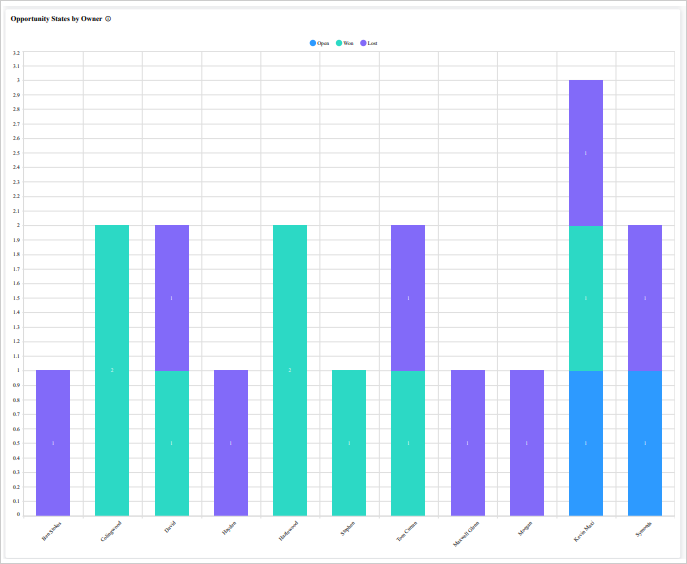Select Maxwell Glenn's purple Lost bar
Image resolution: width=687 pixels, height=564 pixels.
[x=467, y=443]
